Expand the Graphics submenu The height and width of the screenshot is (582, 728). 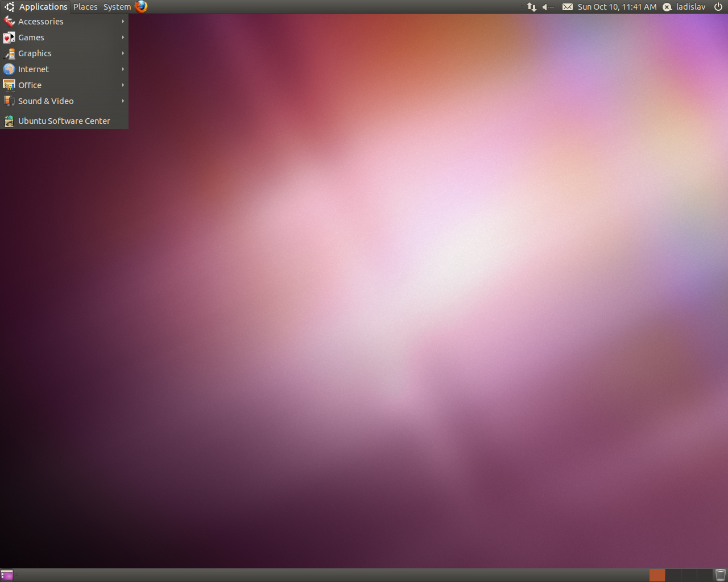point(64,53)
